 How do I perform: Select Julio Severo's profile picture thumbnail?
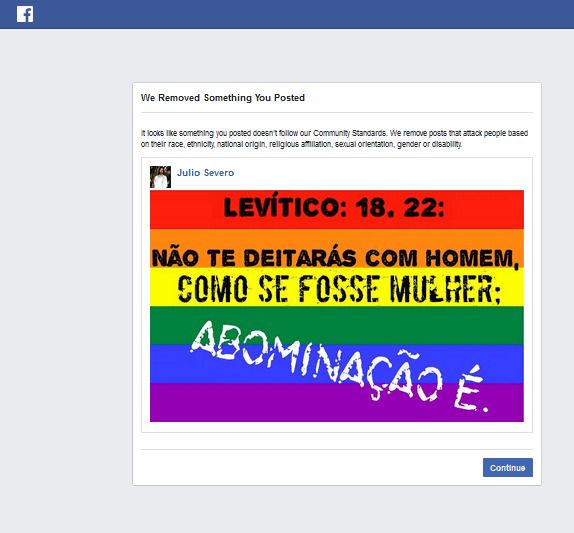pos(160,177)
